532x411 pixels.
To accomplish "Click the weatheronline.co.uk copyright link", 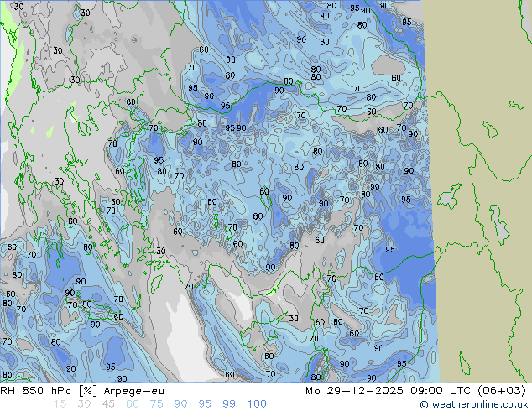I will [x=474, y=404].
